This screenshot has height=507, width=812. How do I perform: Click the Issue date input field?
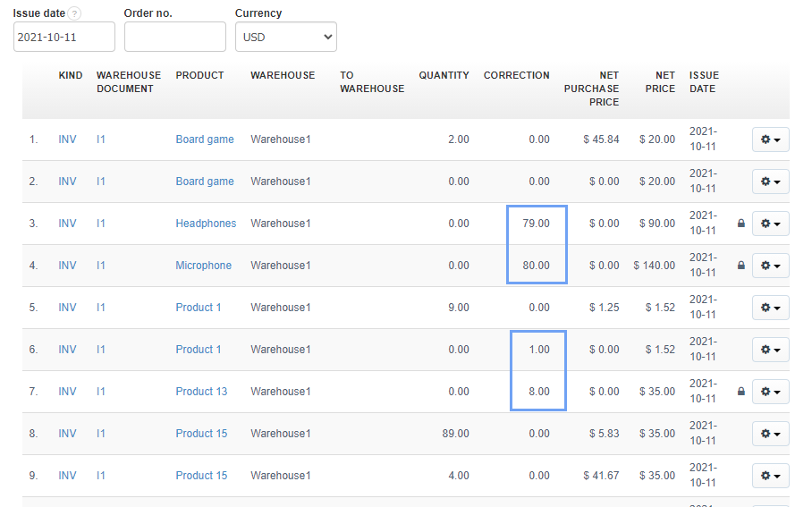[x=63, y=37]
